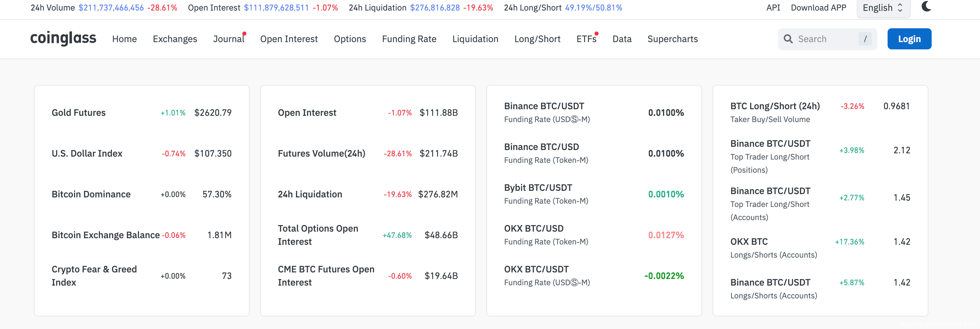Click the coinglass logo
Image resolution: width=980 pixels, height=329 pixels.
[x=63, y=38]
